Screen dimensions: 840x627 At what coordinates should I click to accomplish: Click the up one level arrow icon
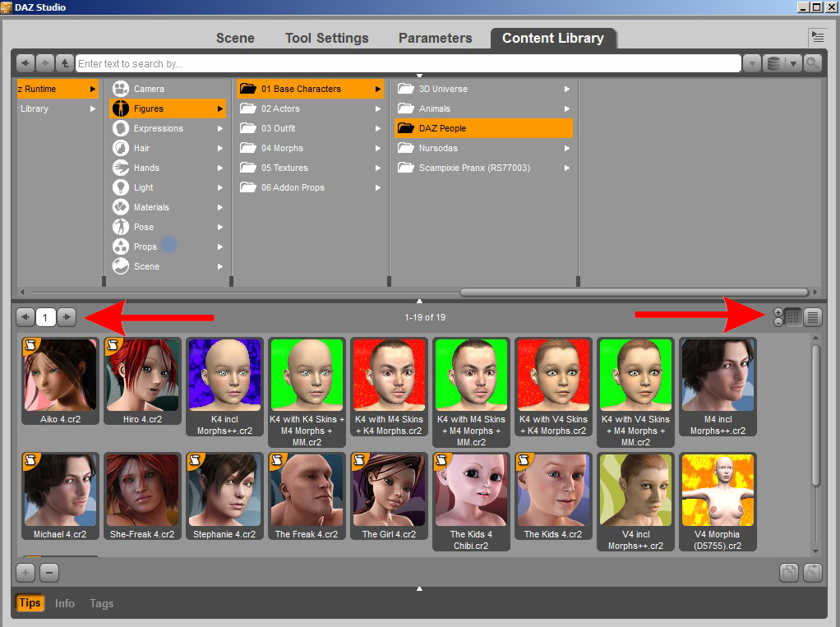(x=64, y=63)
